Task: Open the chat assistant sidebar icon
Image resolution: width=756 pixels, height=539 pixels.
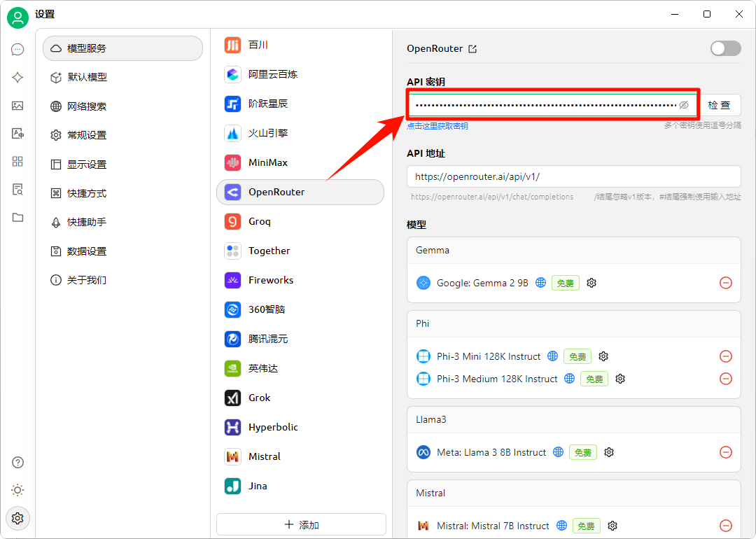Action: pyautogui.click(x=17, y=49)
